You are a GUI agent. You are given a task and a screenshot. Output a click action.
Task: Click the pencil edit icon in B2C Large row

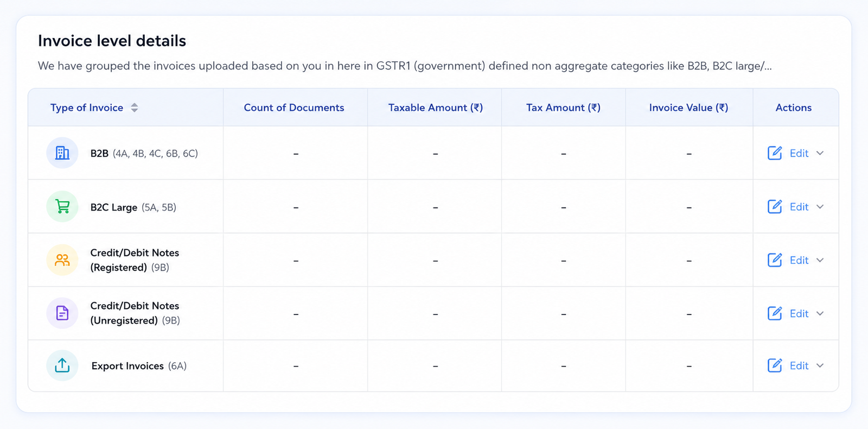point(775,207)
